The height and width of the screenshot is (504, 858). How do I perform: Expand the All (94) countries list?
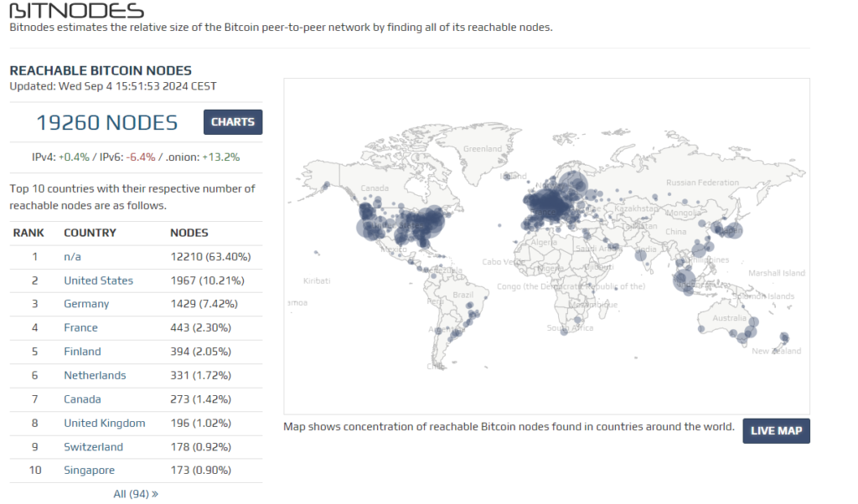click(x=136, y=494)
